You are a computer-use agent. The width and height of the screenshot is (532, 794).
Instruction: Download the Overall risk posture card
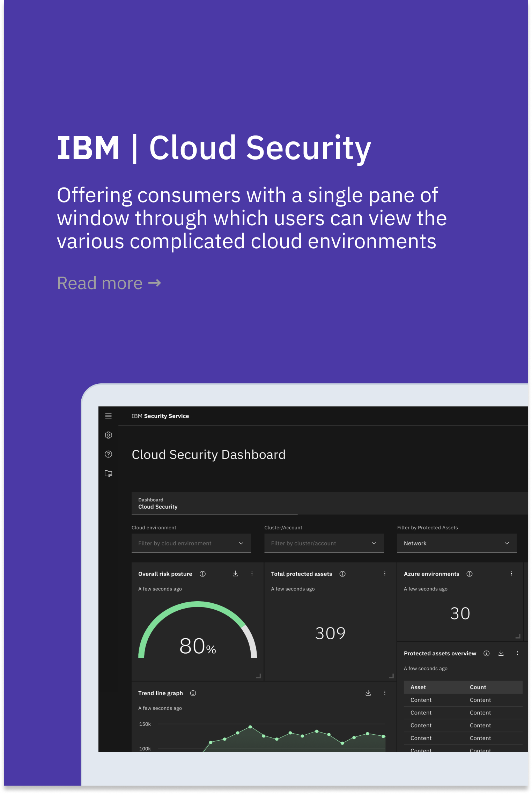coord(235,574)
